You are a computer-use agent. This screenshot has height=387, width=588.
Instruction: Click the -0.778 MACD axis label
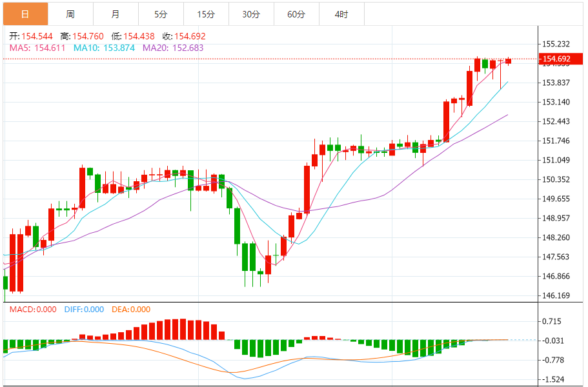554,360
